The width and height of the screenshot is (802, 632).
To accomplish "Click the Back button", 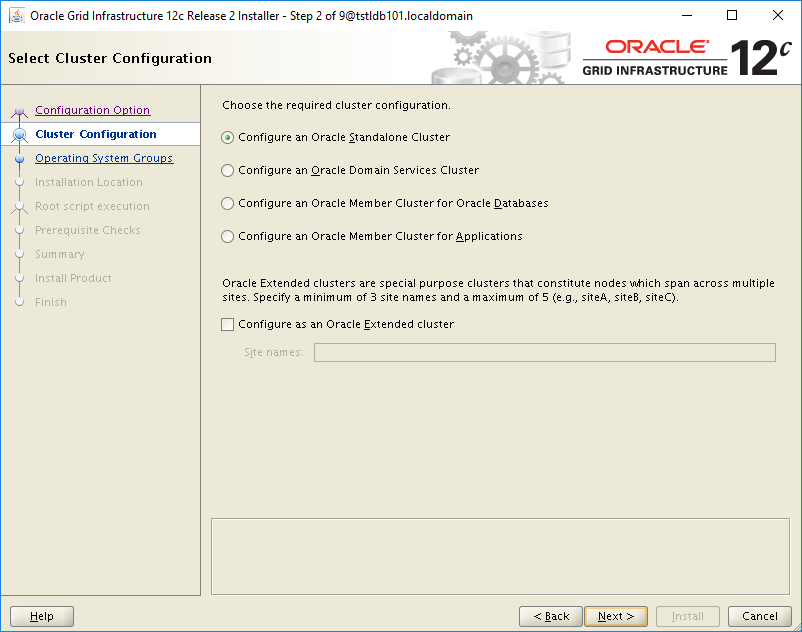I will tap(550, 616).
